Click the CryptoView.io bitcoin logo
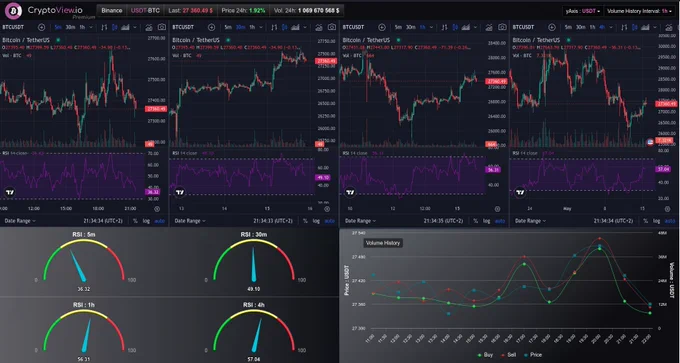The width and height of the screenshot is (680, 363). (x=13, y=11)
